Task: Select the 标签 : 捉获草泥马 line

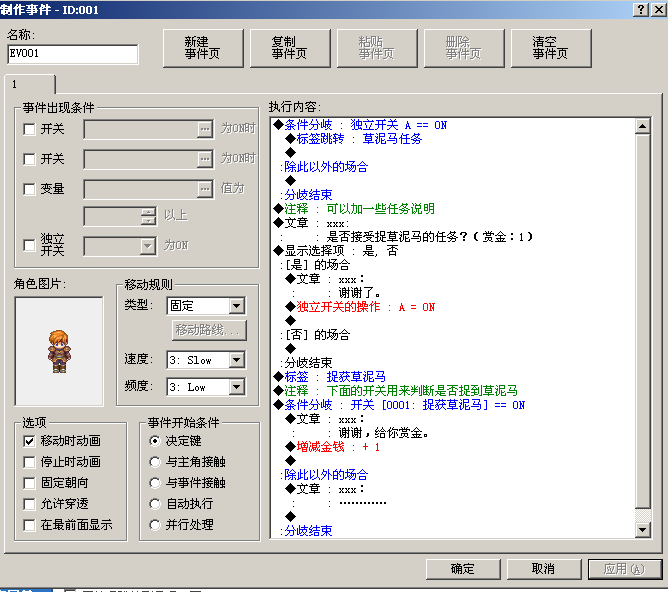Action: point(330,377)
